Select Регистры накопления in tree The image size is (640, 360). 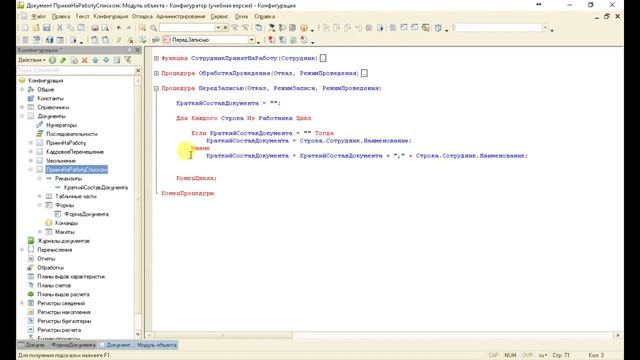tap(64, 312)
